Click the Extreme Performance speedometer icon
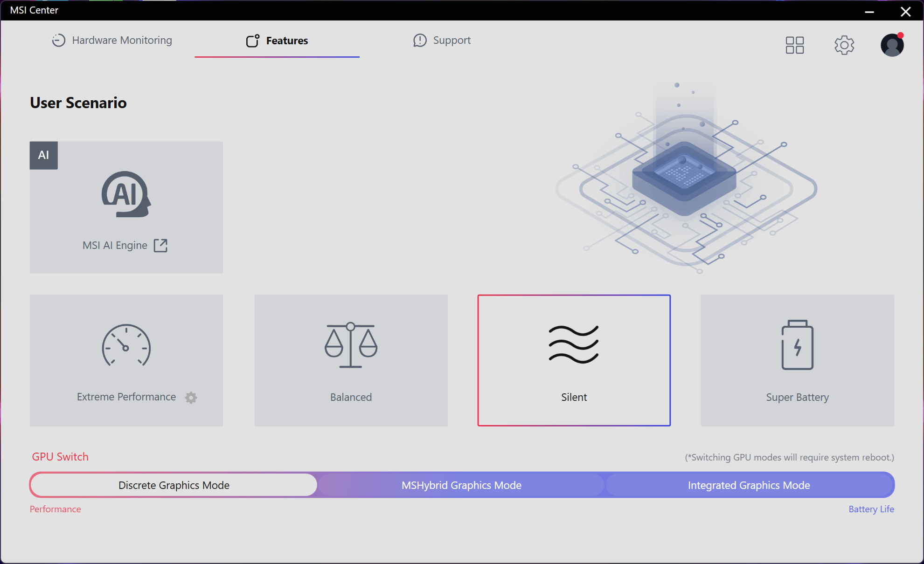Screen dimensions: 924x564 tap(126, 345)
